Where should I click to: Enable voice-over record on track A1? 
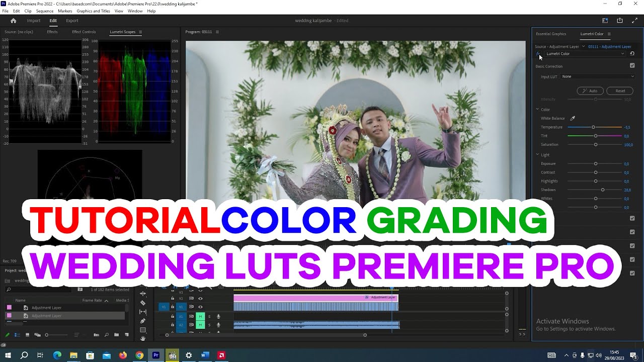tap(218, 316)
